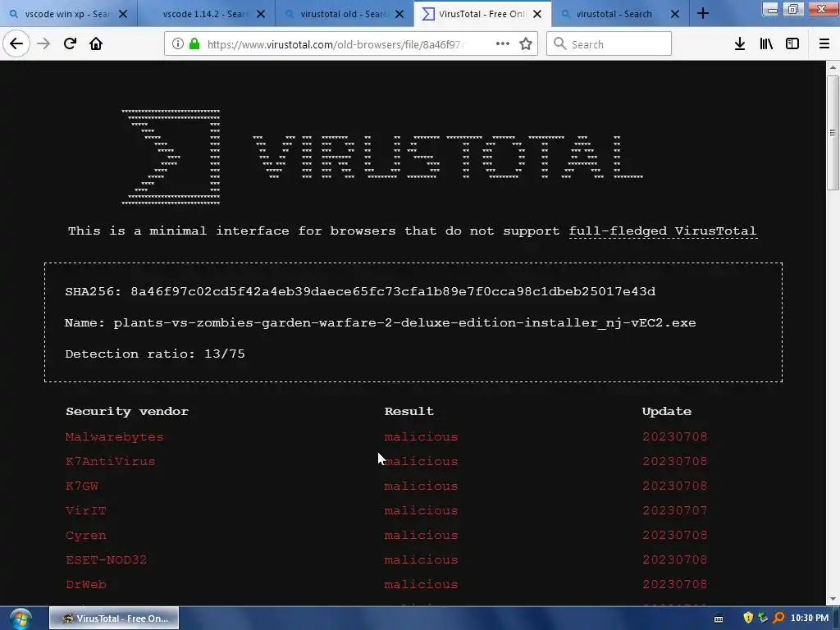Click 'malicious' result for Malwarebytes
This screenshot has width=840, height=630.
(421, 436)
